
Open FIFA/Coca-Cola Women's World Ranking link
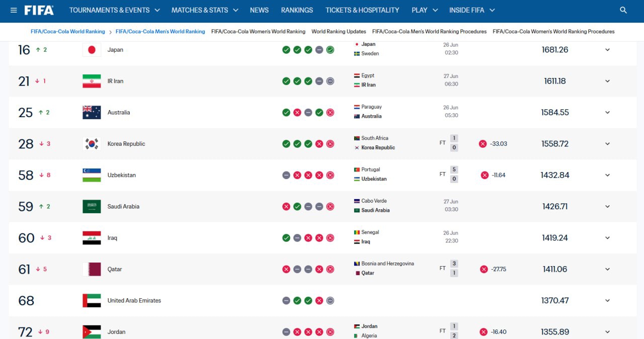[258, 31]
